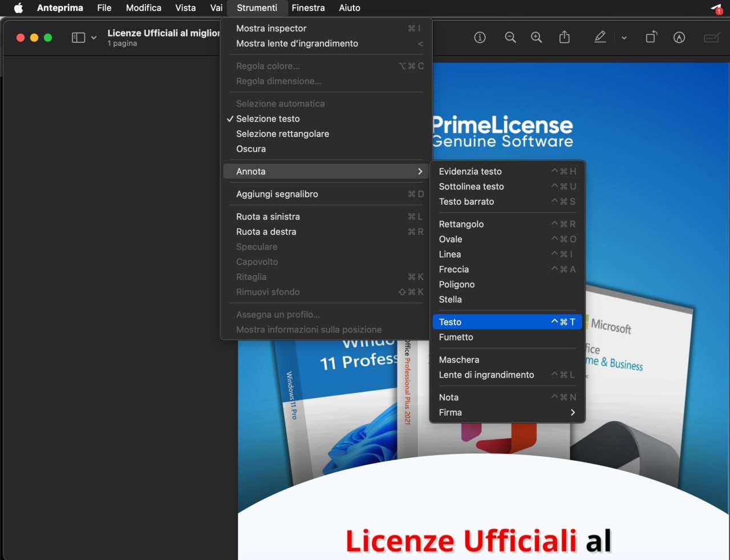730x560 pixels.
Task: Pick Rettangolo annotation shape
Action: pos(461,224)
